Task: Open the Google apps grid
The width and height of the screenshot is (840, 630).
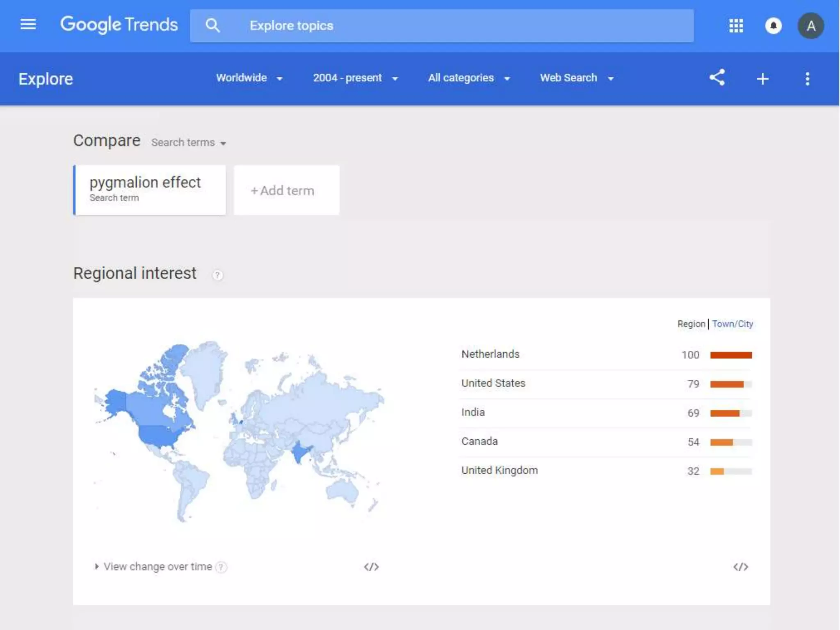Action: [x=736, y=26]
